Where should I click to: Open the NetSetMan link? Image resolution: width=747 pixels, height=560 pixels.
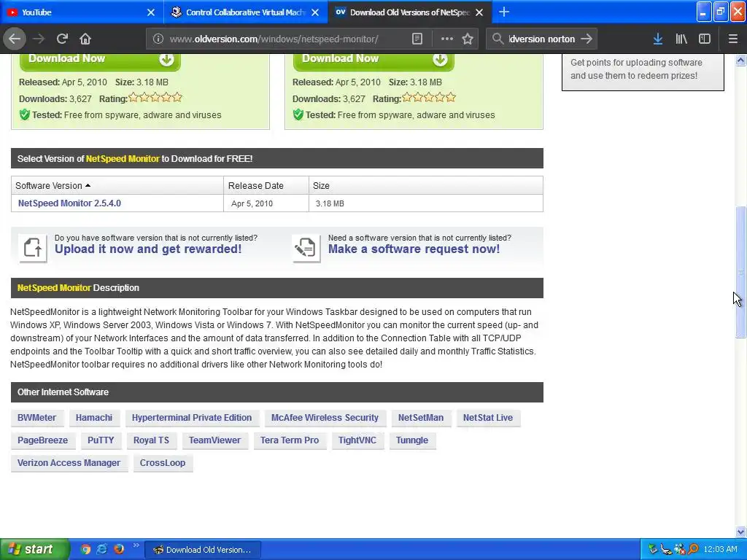(x=421, y=418)
